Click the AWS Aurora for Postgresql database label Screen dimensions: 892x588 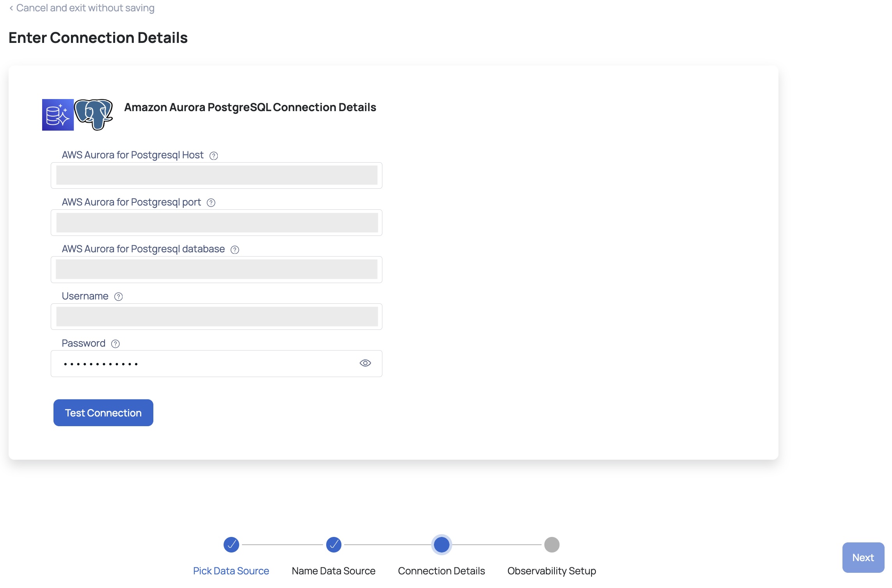[x=143, y=249]
